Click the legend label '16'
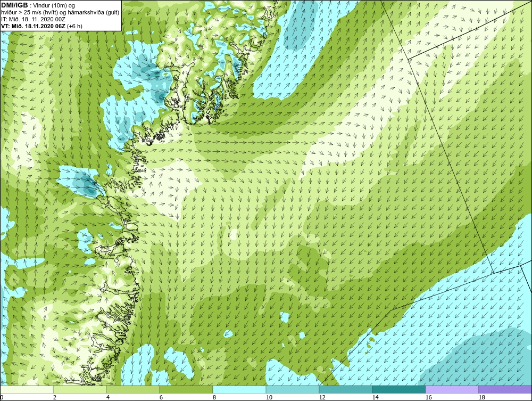Screen dimensions: 532x401 coord(428,397)
